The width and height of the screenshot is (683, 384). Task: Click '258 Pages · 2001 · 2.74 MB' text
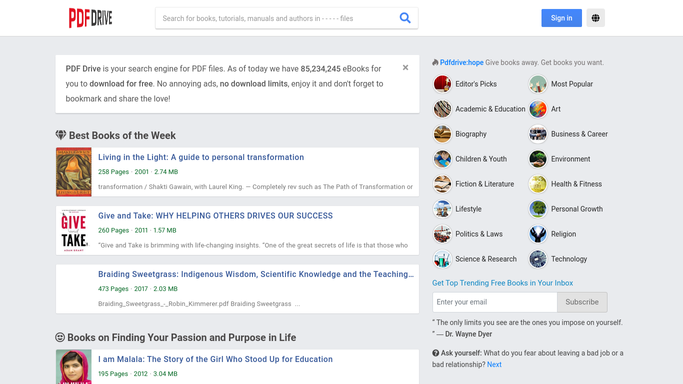tap(138, 172)
